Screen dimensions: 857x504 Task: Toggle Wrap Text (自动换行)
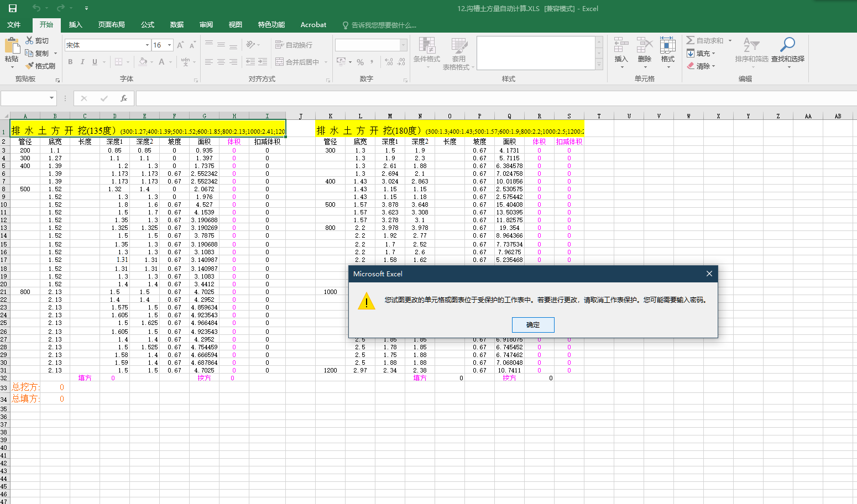pos(294,45)
